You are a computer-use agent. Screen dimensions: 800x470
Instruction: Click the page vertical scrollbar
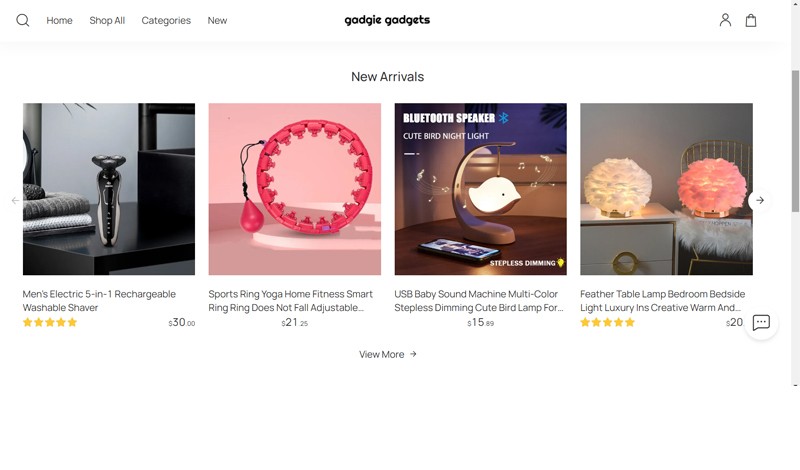point(795,141)
